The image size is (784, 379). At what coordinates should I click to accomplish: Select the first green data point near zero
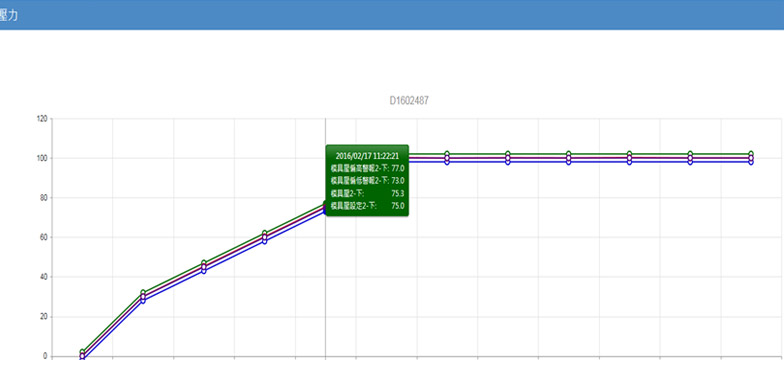click(82, 352)
